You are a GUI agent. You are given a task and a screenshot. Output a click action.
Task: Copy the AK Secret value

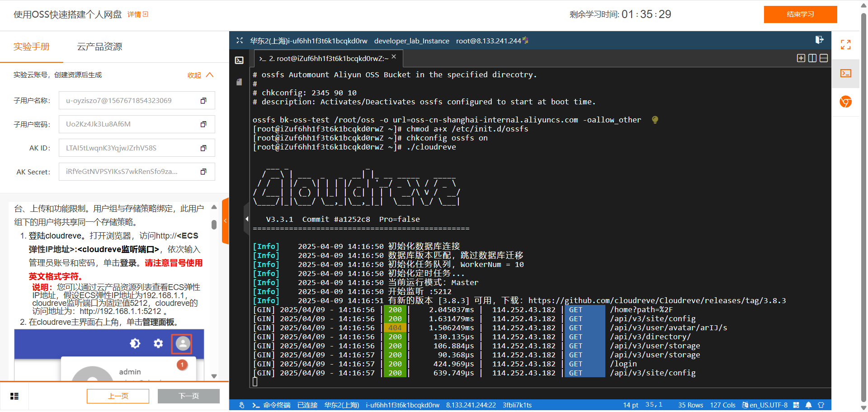point(203,172)
